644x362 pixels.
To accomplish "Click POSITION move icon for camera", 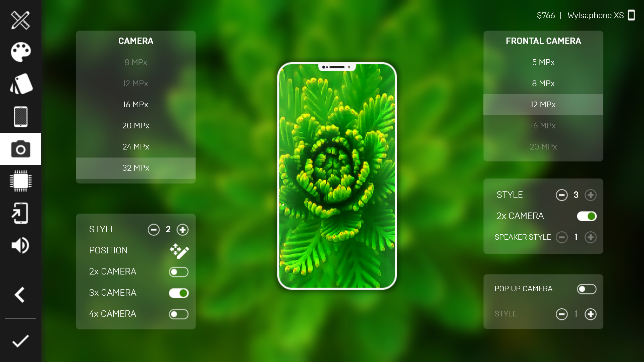I will click(x=179, y=250).
